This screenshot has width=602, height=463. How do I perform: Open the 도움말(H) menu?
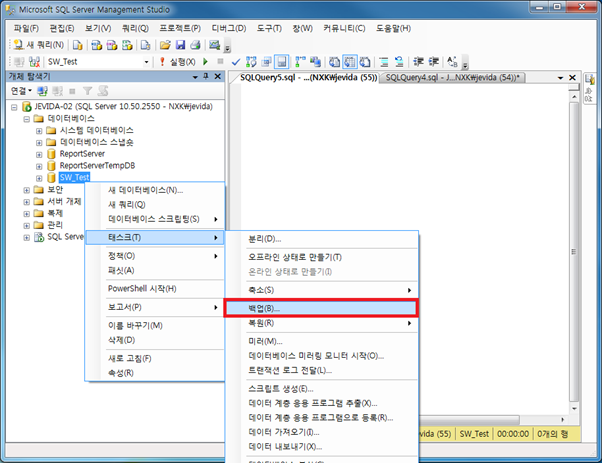393,28
